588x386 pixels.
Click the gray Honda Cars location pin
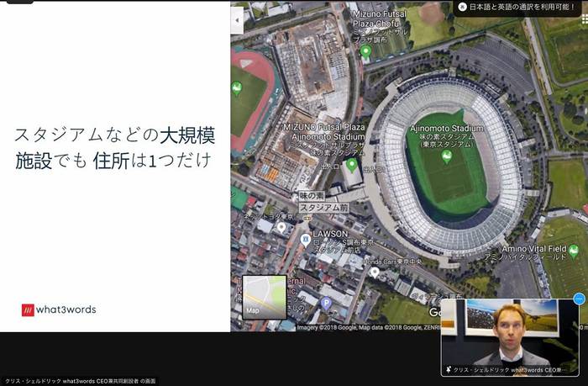point(375,272)
